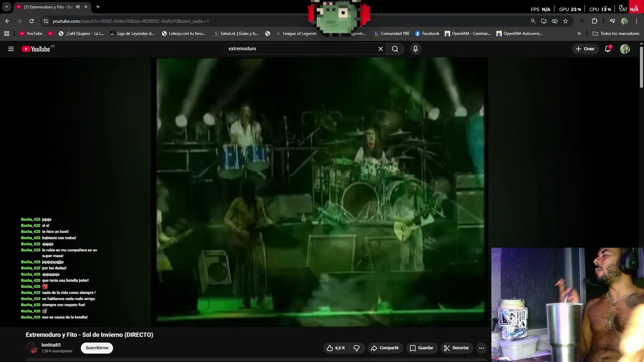Open the YouTube bookmark
644x362 pixels.
[x=31, y=34]
